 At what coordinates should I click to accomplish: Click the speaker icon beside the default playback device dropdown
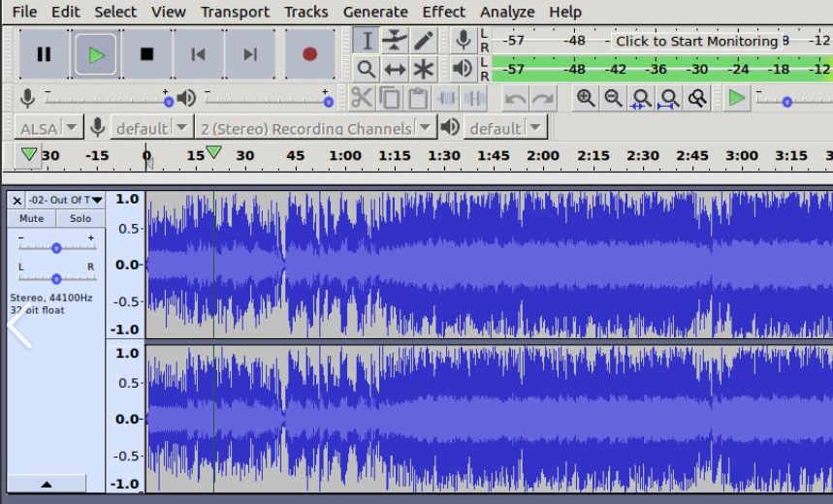[450, 128]
